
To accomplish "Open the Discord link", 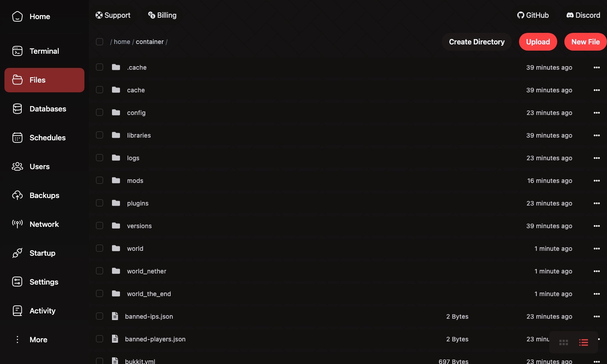I will [583, 15].
